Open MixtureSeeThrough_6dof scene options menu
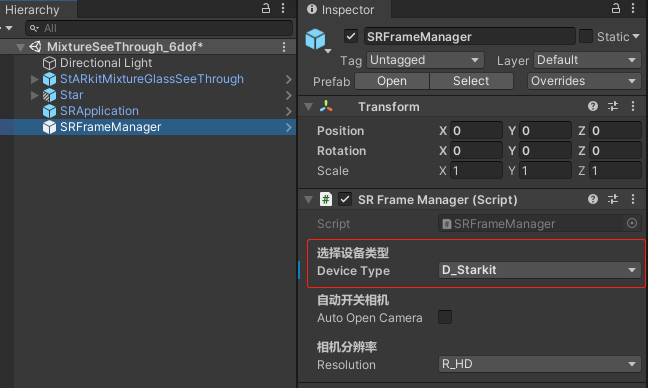The image size is (648, 388). tap(284, 47)
